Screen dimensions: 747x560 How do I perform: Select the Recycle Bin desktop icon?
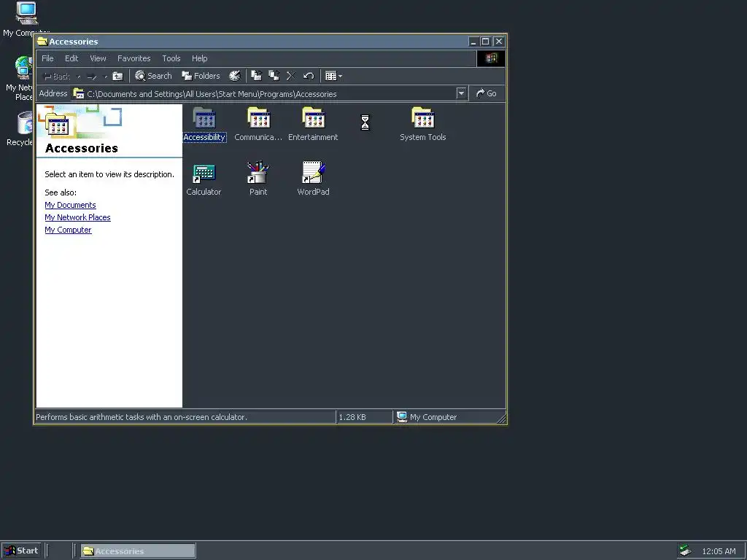coord(20,128)
